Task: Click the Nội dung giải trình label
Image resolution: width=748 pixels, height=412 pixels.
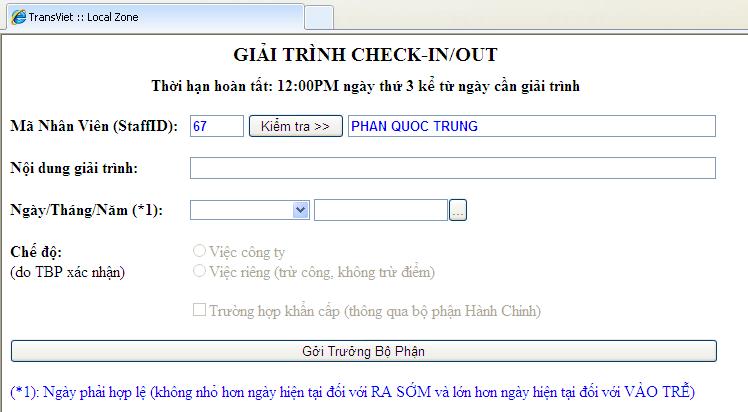Action: click(x=74, y=168)
